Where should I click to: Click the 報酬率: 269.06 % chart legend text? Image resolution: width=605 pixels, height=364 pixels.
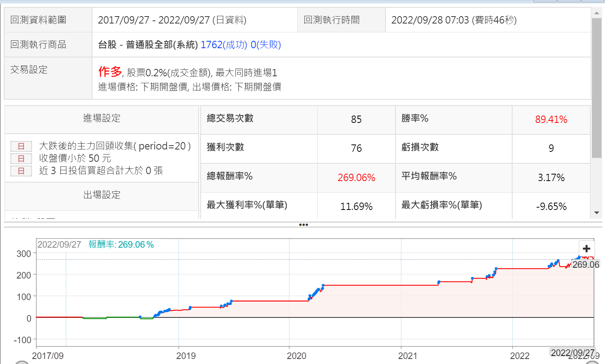pyautogui.click(x=121, y=245)
